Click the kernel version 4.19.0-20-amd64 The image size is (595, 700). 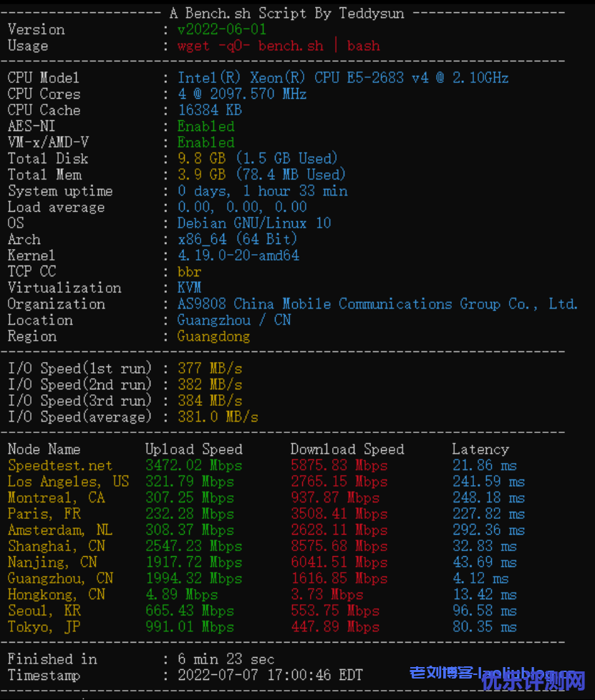pyautogui.click(x=238, y=256)
